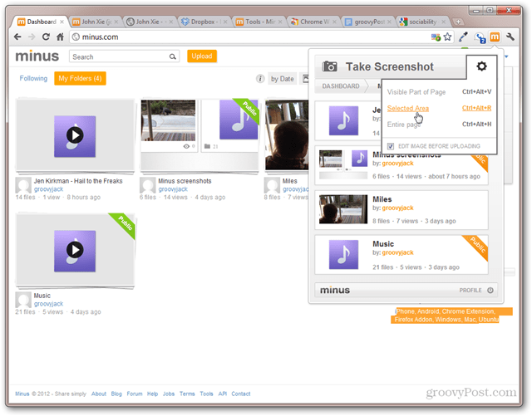The image size is (532, 416).
Task: Open groovyjack link under Music folder
Action: pyautogui.click(x=48, y=304)
